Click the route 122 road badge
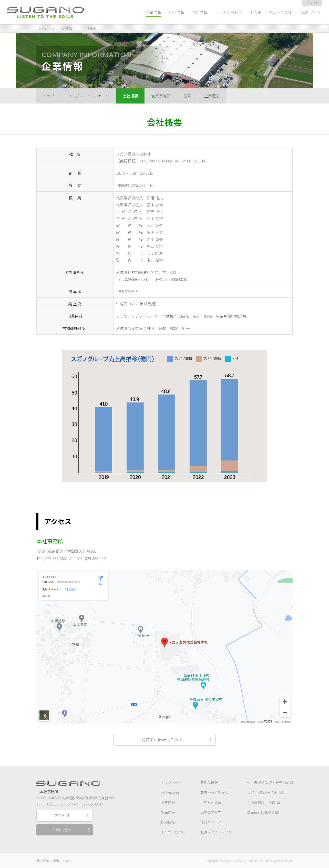This screenshot has width=329, height=868. (134, 705)
